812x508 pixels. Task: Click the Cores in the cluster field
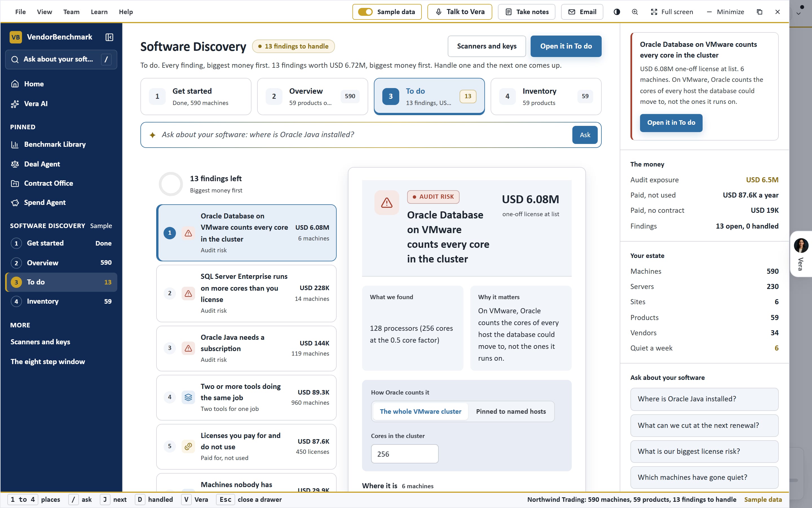click(405, 454)
